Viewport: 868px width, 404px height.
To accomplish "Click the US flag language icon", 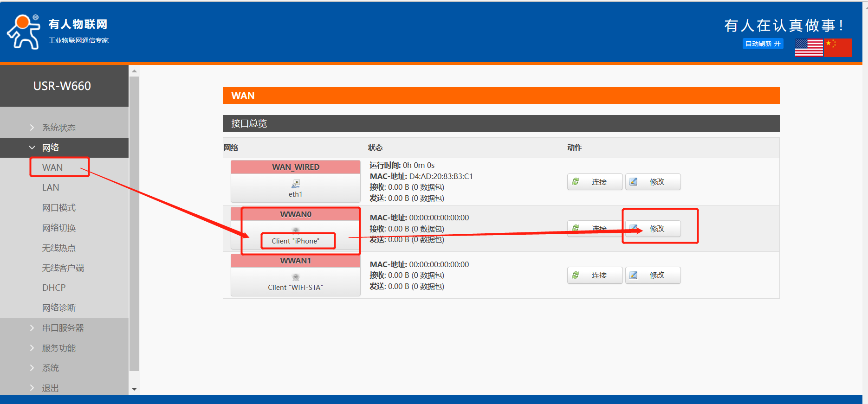I will [809, 47].
